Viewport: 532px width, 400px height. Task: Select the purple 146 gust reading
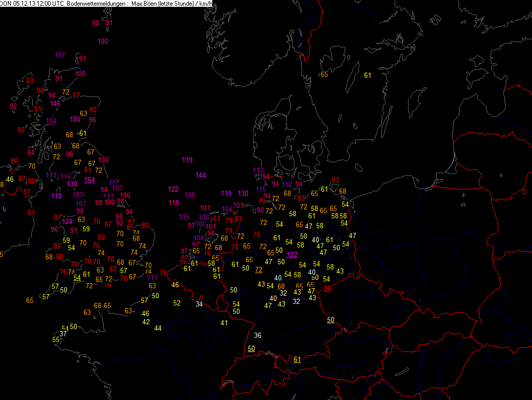(x=55, y=103)
